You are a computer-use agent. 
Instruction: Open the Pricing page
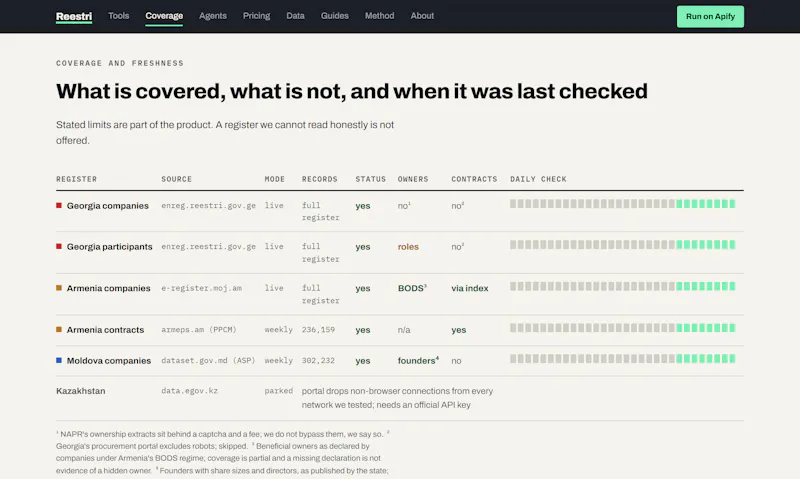(x=256, y=16)
